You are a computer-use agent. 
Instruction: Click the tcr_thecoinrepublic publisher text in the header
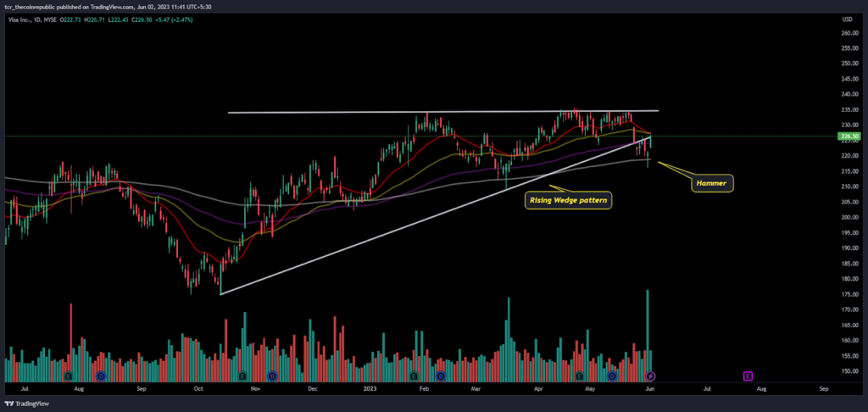point(28,7)
